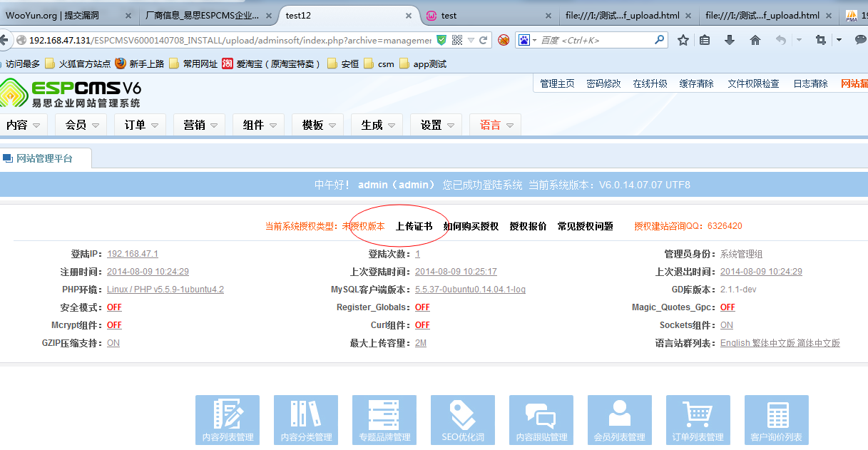Click 缓存清除 in top menu
Screen dimensions: 868x450
pyautogui.click(x=696, y=83)
